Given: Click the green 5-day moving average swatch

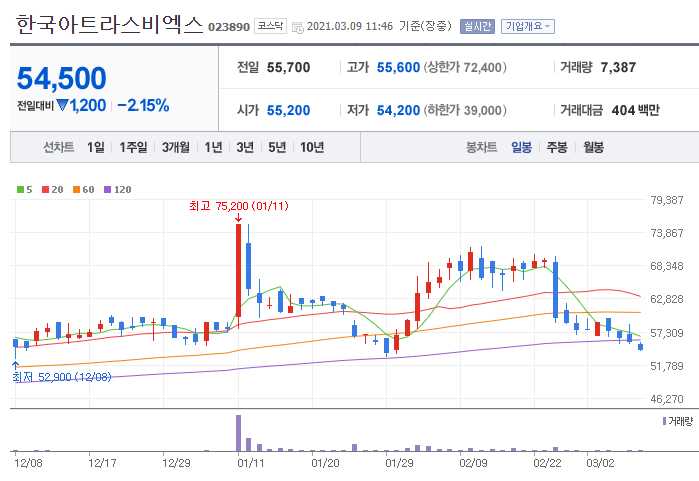Looking at the screenshot, I should point(21,189).
